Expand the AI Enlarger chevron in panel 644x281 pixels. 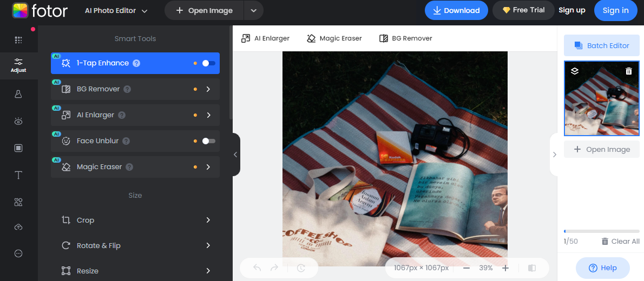[x=208, y=115]
